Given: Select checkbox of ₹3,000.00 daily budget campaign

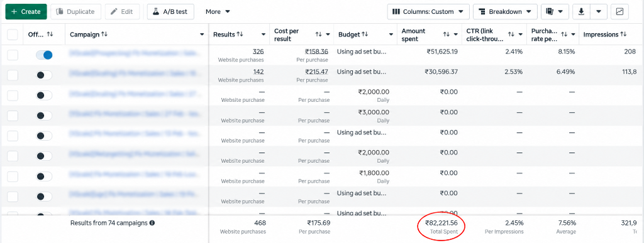Looking at the screenshot, I should (13, 116).
